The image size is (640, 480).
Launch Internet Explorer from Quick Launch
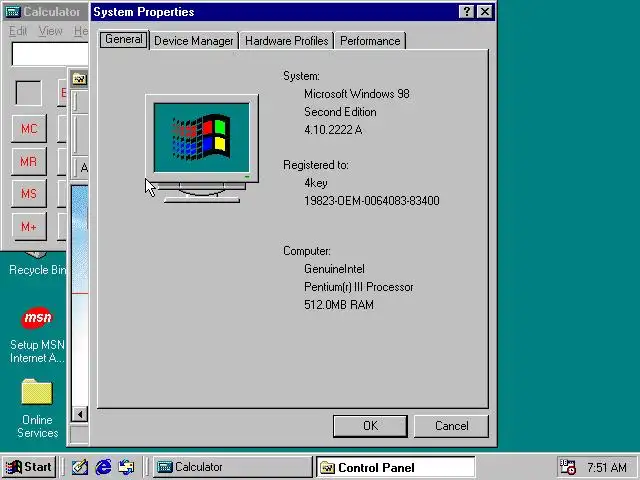pos(103,467)
